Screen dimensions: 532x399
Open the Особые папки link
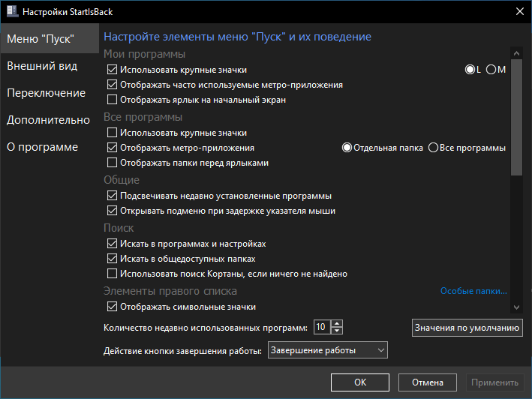[473, 291]
